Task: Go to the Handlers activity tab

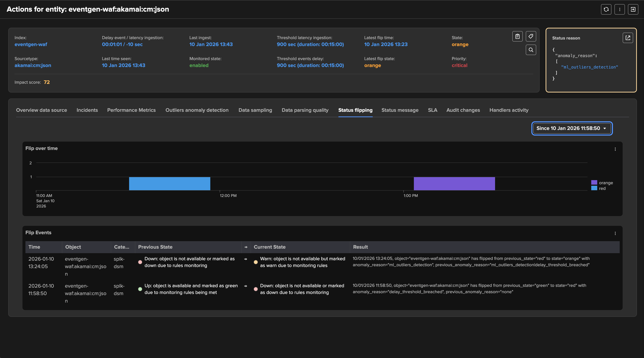Action: (x=509, y=110)
